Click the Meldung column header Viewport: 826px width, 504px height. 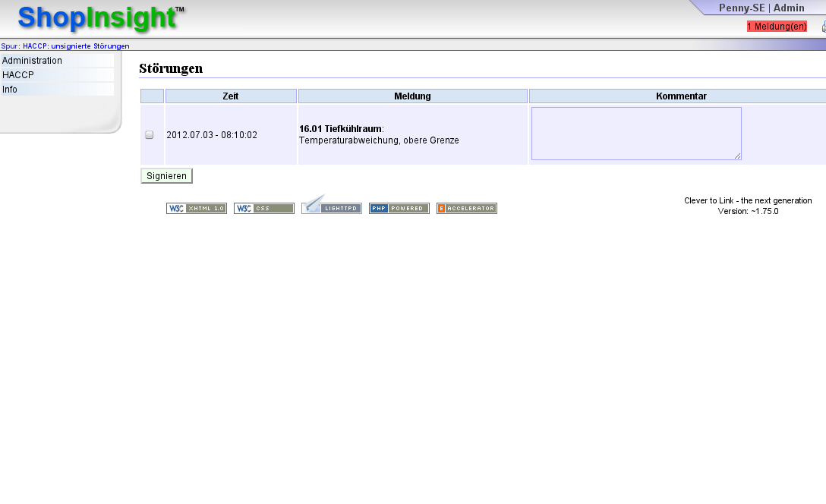click(412, 96)
